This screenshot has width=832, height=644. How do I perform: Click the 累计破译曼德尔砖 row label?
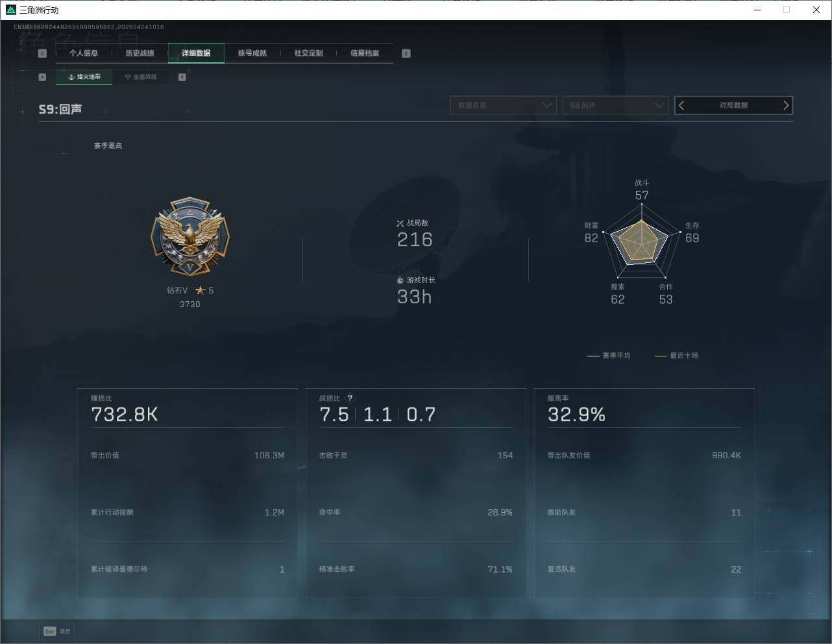pos(119,569)
